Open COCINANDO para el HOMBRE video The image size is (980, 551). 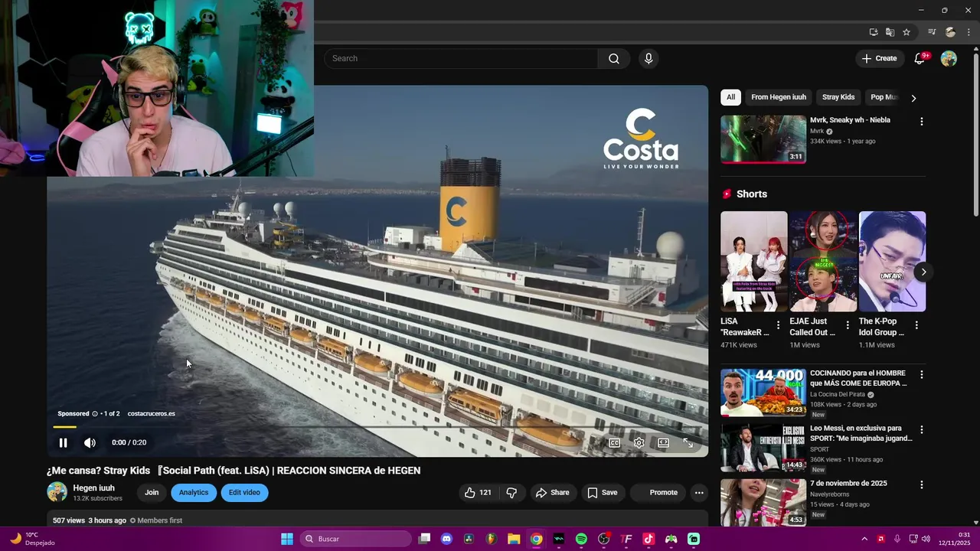[x=763, y=393]
